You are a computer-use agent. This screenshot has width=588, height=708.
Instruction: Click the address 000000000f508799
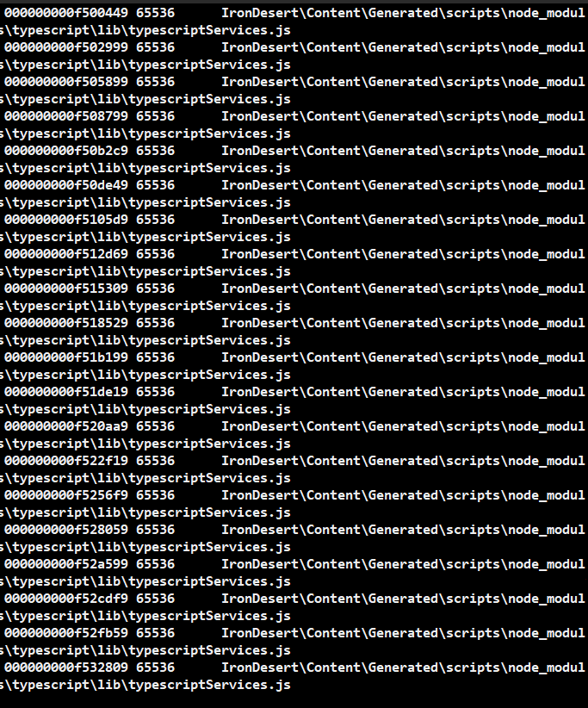[x=66, y=116]
